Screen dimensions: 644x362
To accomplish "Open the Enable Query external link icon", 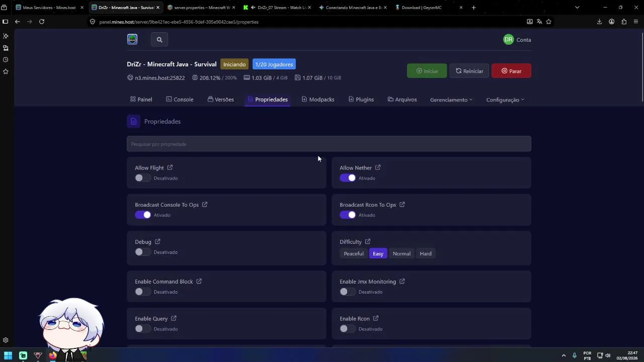I will pyautogui.click(x=174, y=318).
